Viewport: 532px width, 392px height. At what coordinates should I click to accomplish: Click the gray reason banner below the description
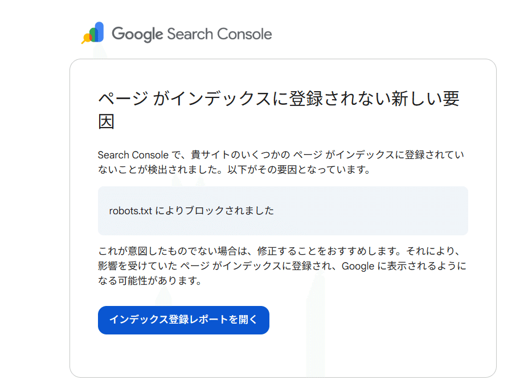[x=283, y=210]
